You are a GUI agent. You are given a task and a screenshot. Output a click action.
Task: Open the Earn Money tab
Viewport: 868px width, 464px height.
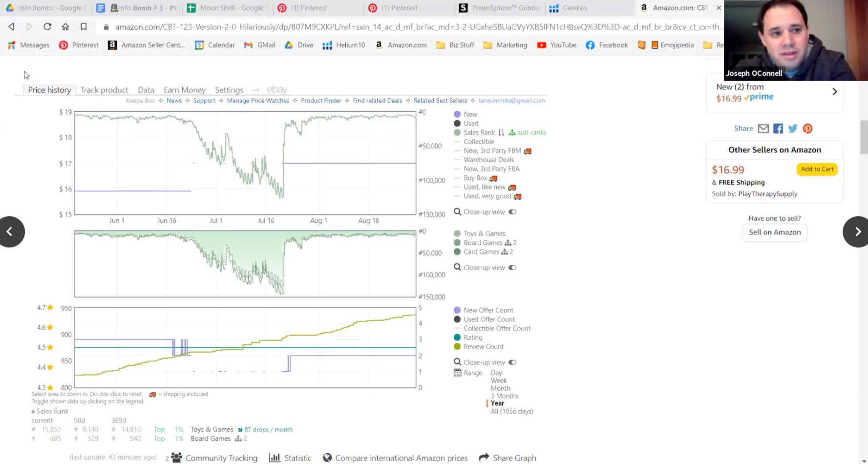coord(185,90)
